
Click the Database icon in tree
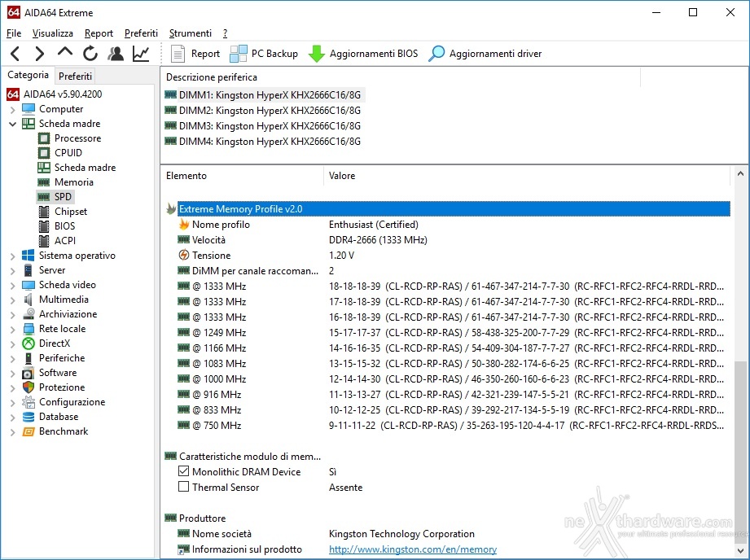pos(29,417)
